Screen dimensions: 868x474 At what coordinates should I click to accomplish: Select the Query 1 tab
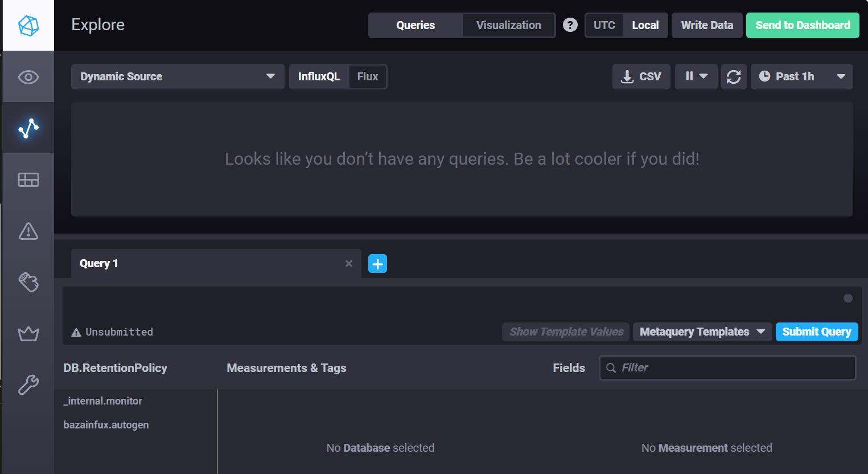coord(205,263)
